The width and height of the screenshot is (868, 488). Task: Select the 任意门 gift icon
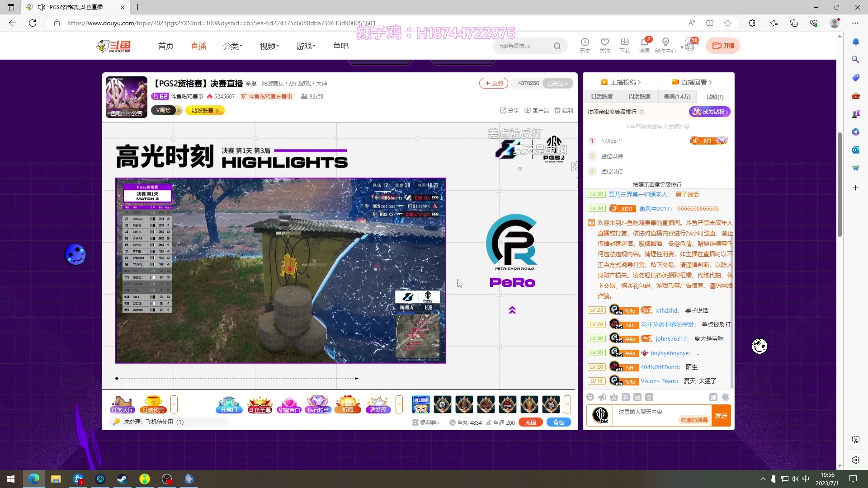tap(229, 404)
